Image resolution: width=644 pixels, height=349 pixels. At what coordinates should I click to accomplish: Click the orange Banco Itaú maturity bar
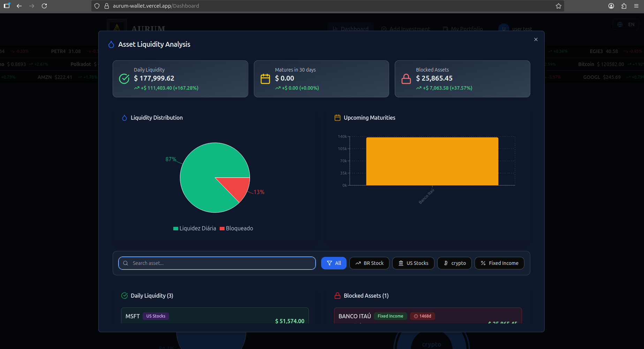432,161
